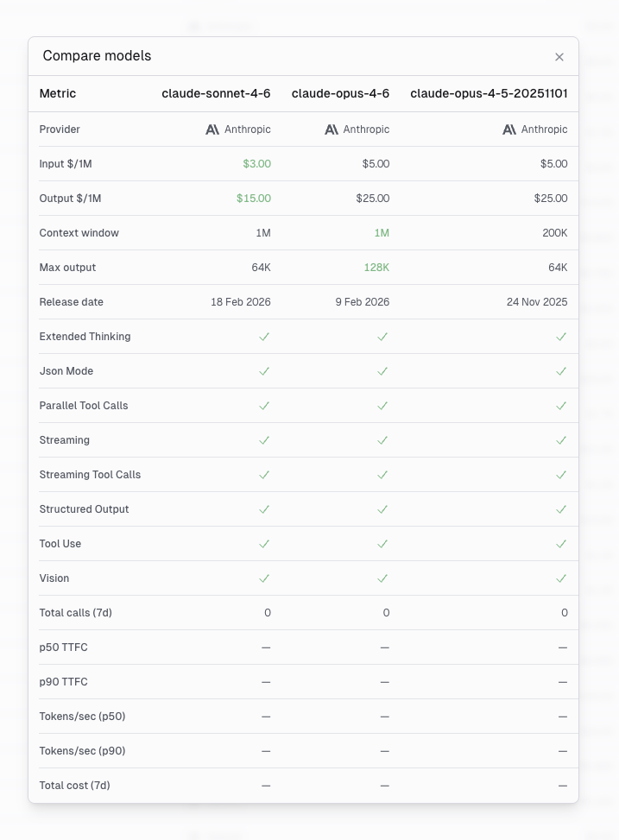Click the Release date row label
The height and width of the screenshot is (840, 619).
pyautogui.click(x=72, y=302)
